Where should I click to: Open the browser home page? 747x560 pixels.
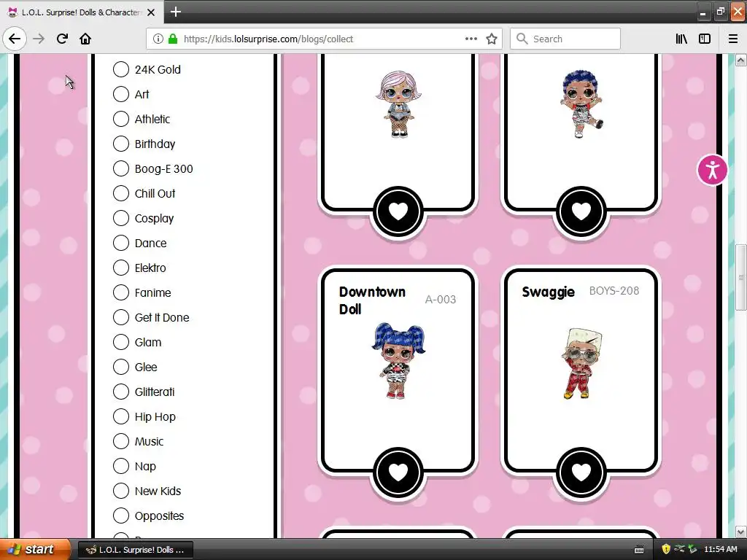[85, 39]
